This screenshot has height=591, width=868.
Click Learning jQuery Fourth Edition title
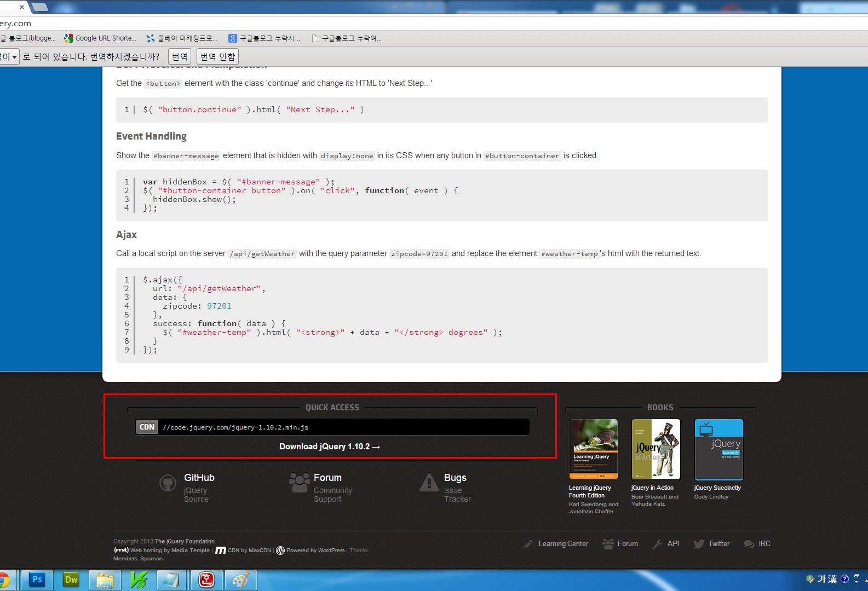[590, 491]
